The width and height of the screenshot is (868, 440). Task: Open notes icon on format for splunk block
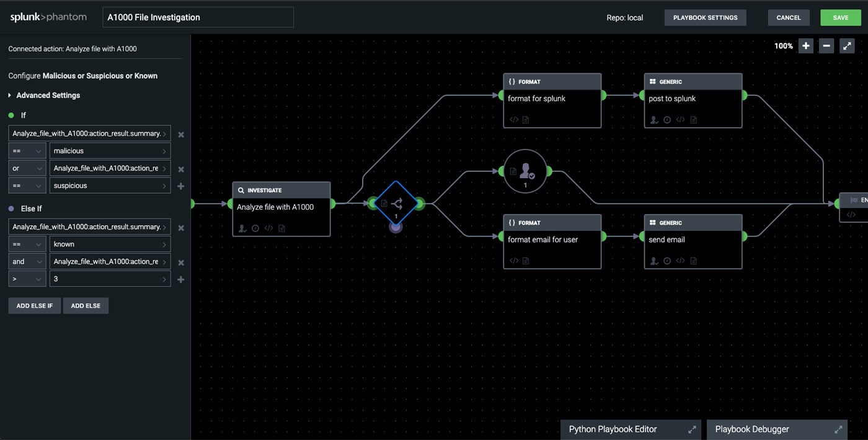point(526,120)
